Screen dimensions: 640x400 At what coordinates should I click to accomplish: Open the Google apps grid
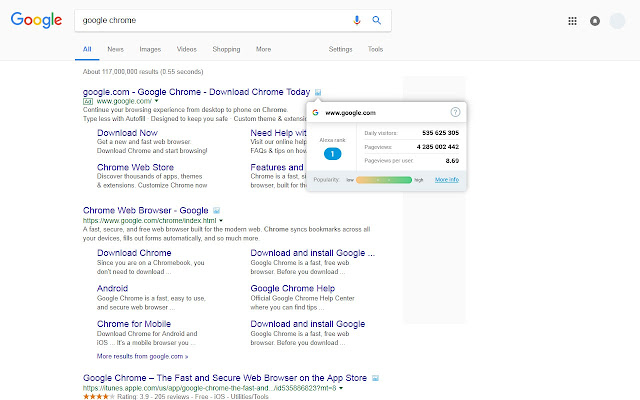tap(572, 21)
